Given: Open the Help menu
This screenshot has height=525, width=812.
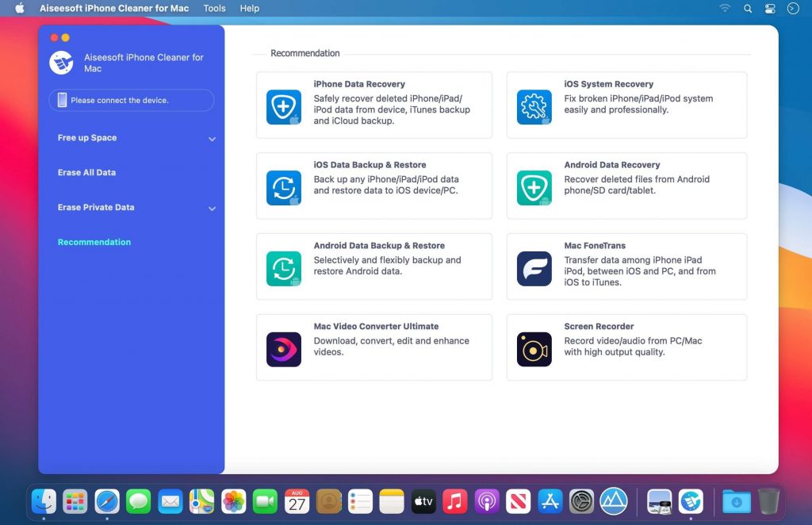Looking at the screenshot, I should pos(249,9).
